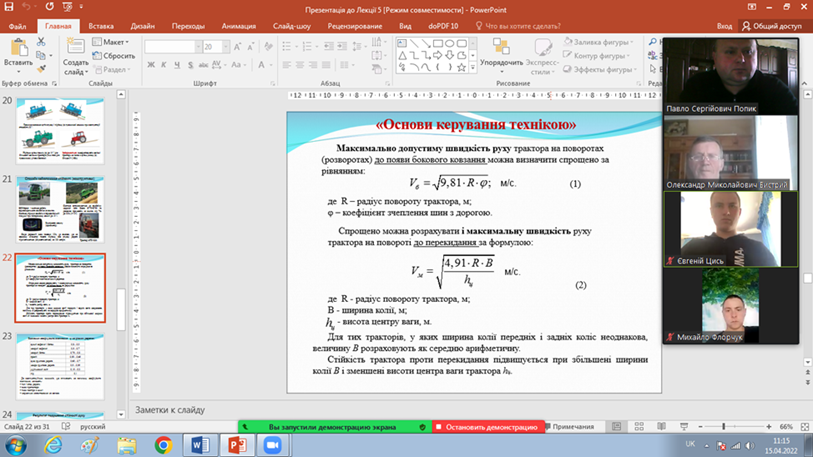The width and height of the screenshot is (813, 457).
Task: Toggle strikethrough (abc) formatting
Action: tap(203, 65)
